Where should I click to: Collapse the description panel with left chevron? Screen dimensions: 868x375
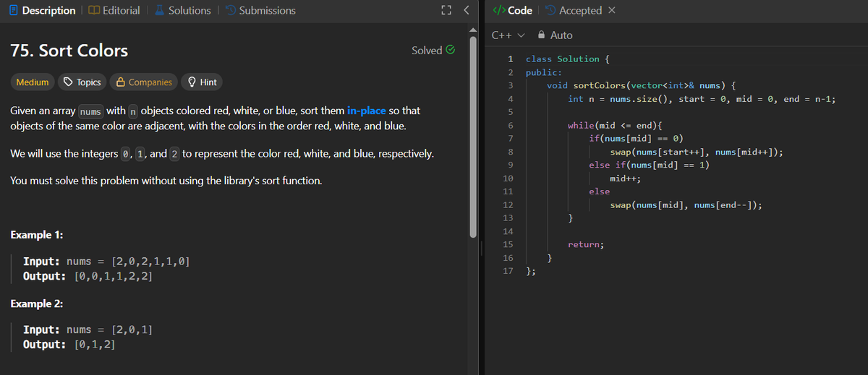tap(467, 10)
